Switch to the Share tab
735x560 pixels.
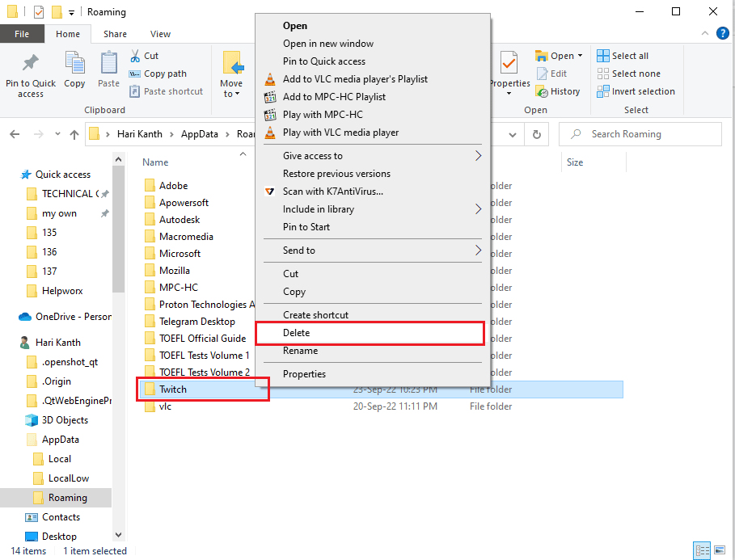click(115, 34)
